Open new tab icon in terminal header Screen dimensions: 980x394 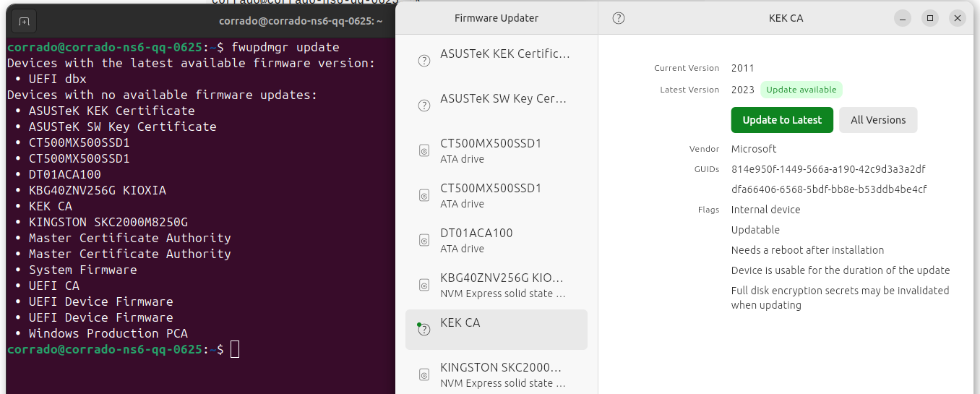click(24, 21)
